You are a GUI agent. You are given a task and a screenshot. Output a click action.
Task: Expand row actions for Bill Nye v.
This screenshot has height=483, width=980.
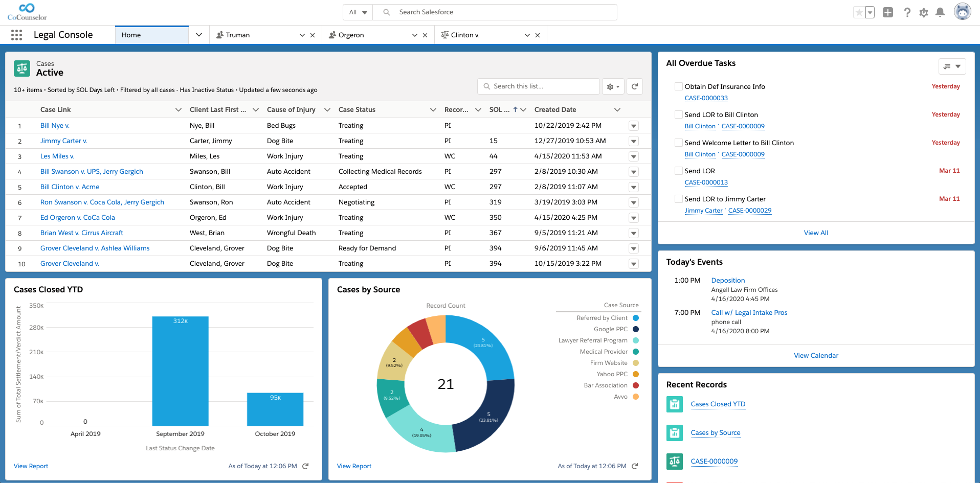coord(634,126)
